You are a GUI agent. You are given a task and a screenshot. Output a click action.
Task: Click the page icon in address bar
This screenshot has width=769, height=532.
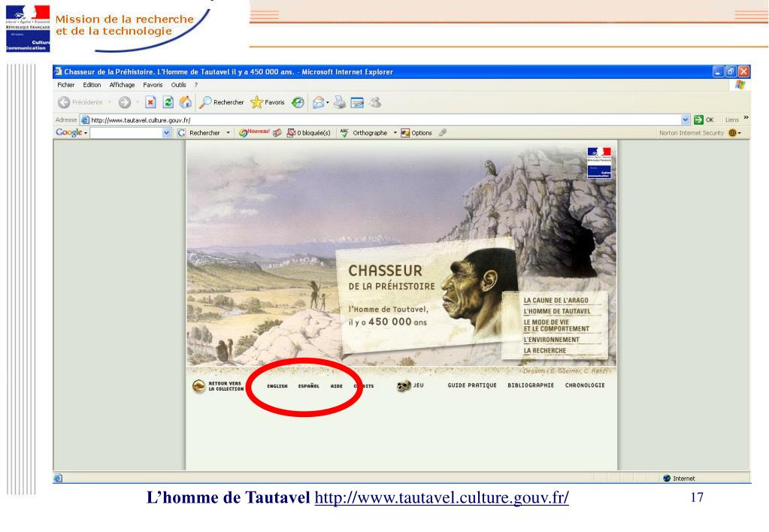[85, 119]
